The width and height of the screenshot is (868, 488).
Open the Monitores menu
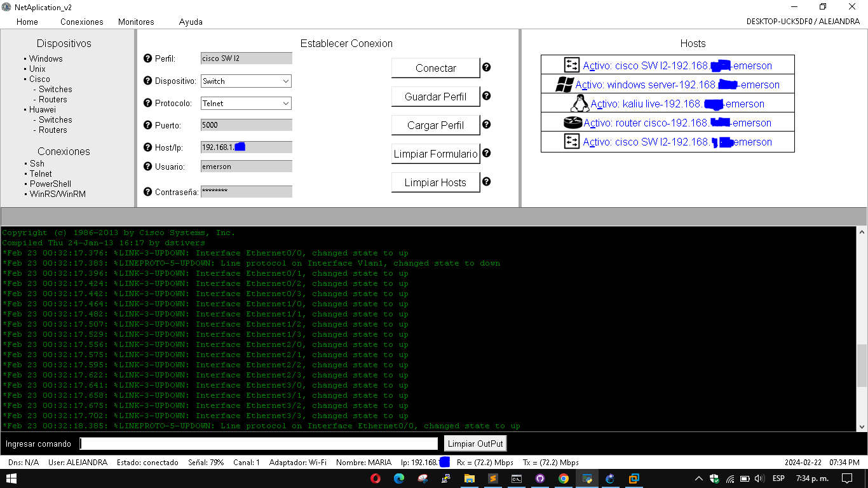[136, 22]
